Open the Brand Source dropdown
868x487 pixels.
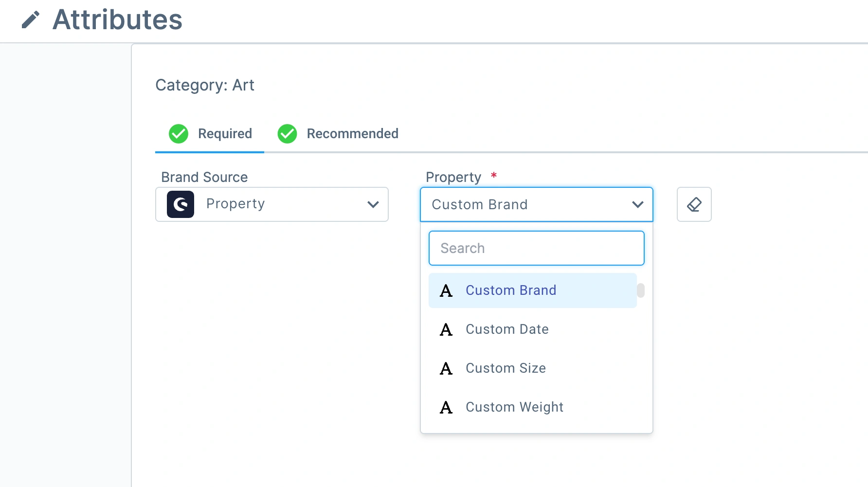(271, 204)
